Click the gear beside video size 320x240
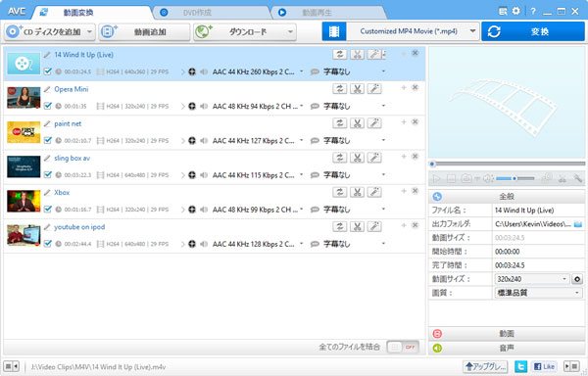 coord(577,279)
